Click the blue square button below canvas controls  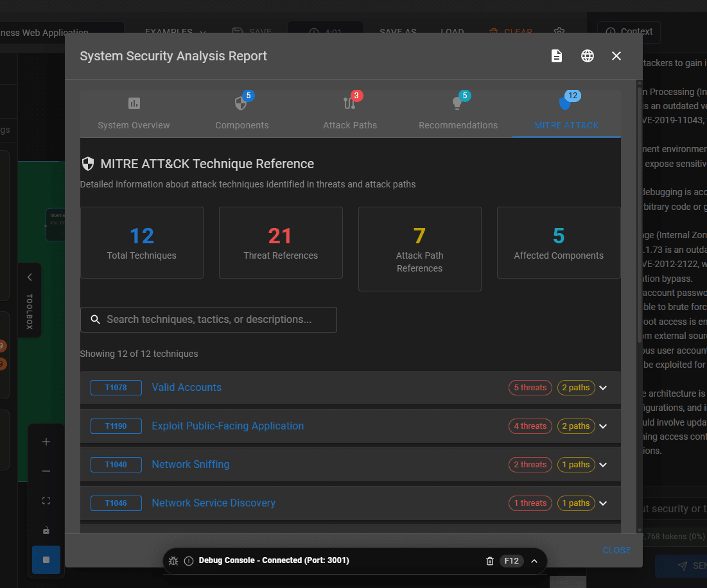46,560
